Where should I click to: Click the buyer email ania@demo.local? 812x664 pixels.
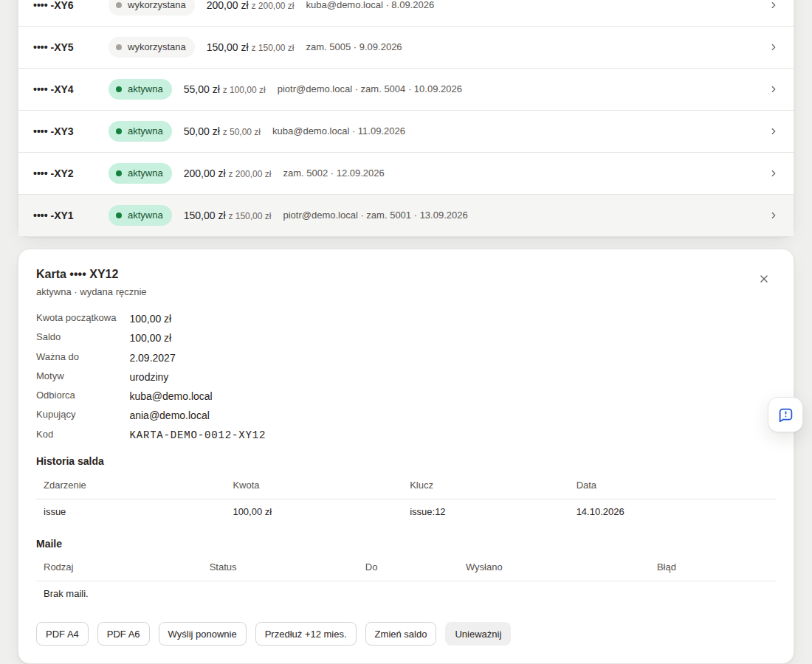click(169, 415)
